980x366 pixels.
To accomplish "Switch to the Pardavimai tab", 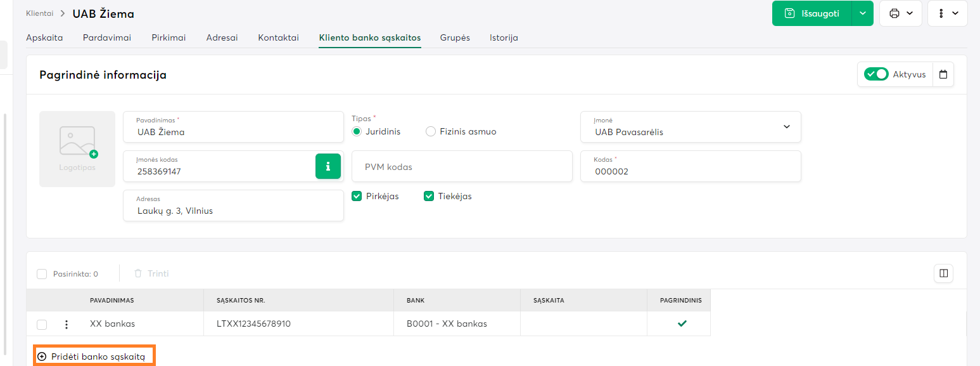I will click(107, 37).
